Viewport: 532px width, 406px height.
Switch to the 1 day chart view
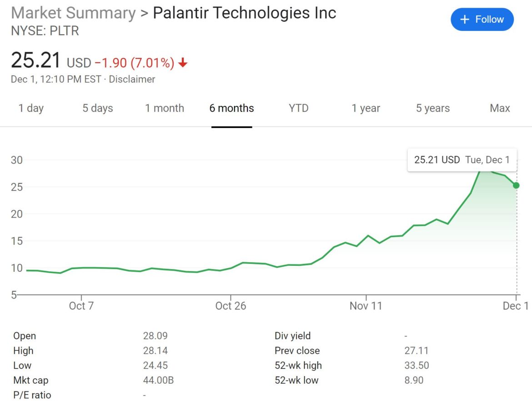(x=30, y=108)
